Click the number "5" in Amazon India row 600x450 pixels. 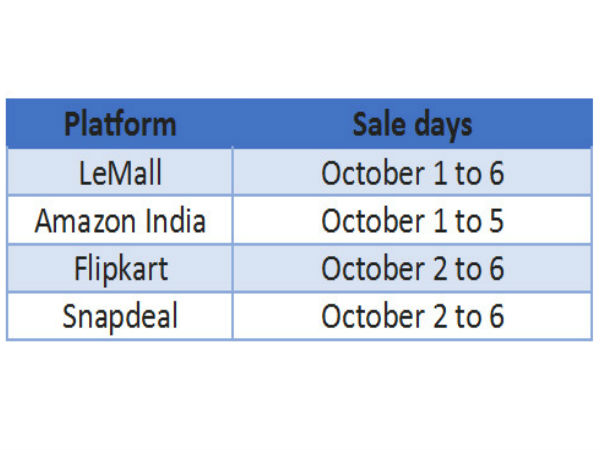tap(497, 221)
